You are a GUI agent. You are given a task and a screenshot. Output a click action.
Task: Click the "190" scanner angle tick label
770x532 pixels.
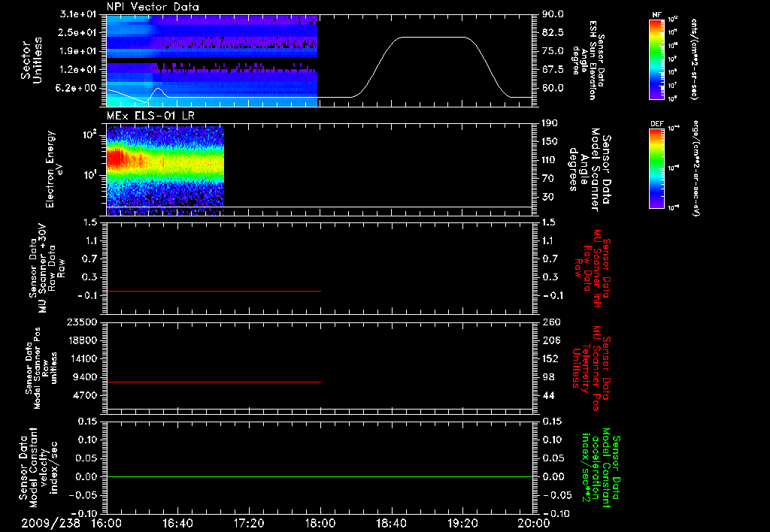tap(550, 123)
